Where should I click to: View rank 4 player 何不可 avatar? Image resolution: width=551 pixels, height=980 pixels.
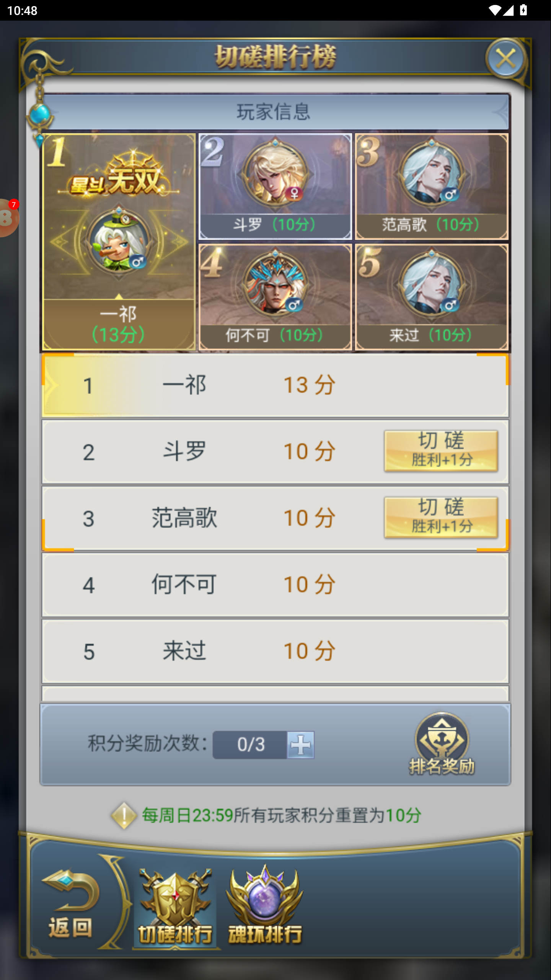pos(275,284)
